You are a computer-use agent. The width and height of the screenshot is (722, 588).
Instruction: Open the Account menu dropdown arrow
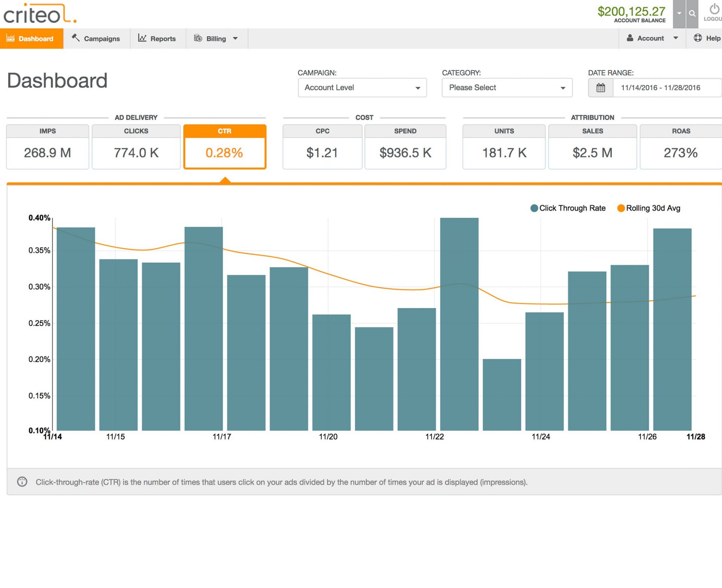(x=676, y=38)
